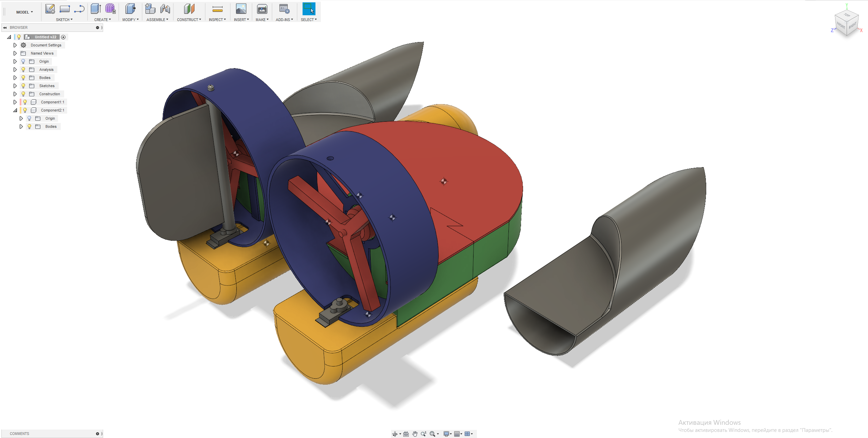
Task: Click the Create Form purple mesh icon
Action: click(110, 9)
